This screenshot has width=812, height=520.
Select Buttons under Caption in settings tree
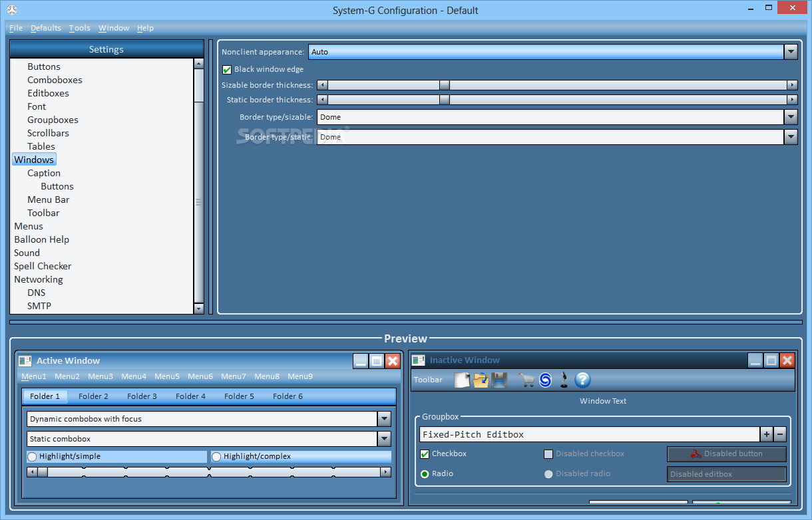[x=57, y=186]
